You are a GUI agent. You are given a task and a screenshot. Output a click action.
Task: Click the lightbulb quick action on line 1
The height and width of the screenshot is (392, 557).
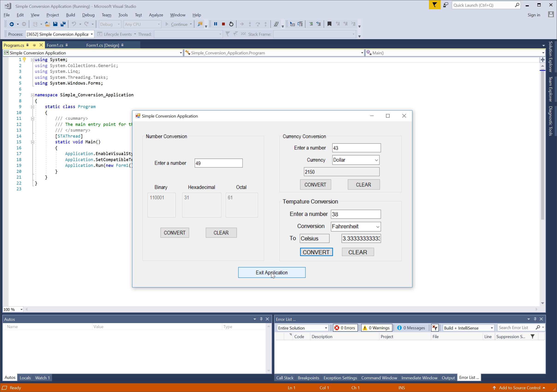click(24, 59)
